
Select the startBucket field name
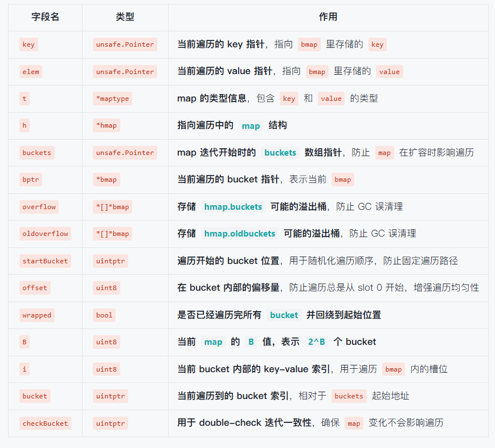pyautogui.click(x=45, y=261)
